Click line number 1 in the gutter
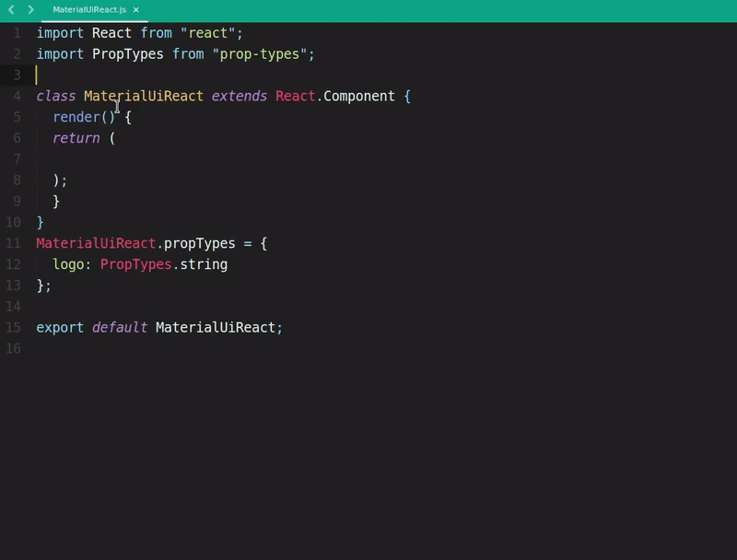The image size is (737, 560). click(17, 33)
